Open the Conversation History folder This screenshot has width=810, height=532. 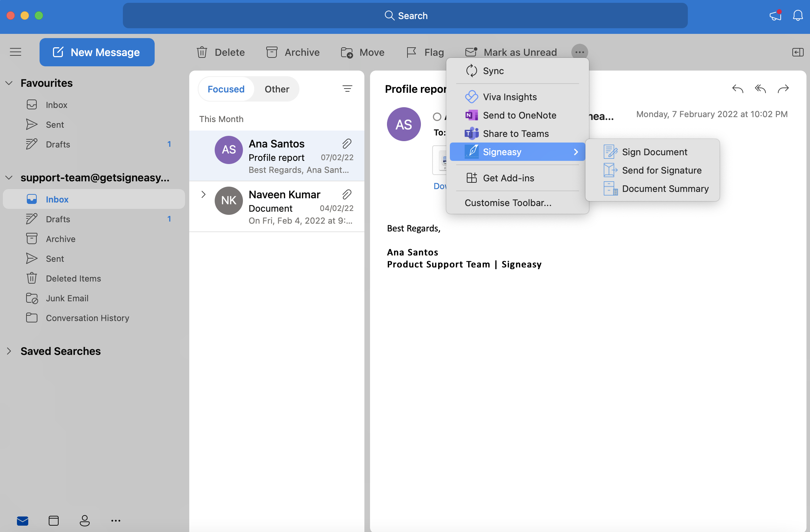pos(94,318)
